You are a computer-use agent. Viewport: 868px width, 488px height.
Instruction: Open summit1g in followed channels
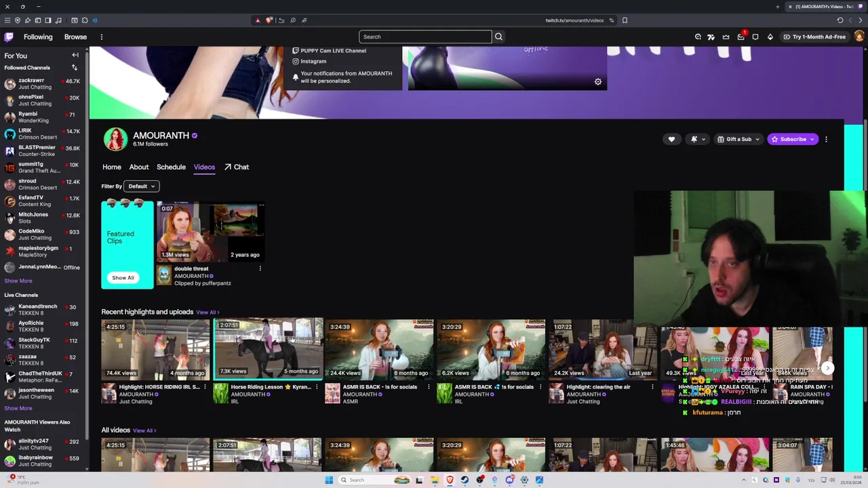click(42, 167)
